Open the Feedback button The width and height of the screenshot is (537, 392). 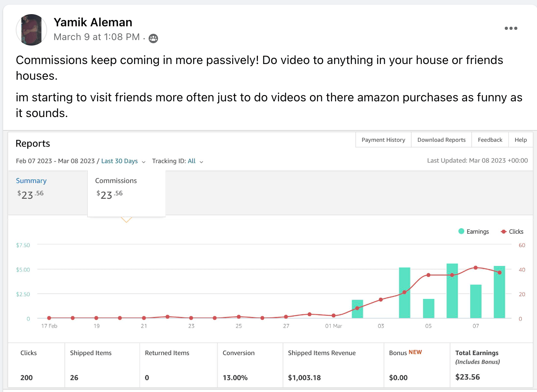pos(490,140)
